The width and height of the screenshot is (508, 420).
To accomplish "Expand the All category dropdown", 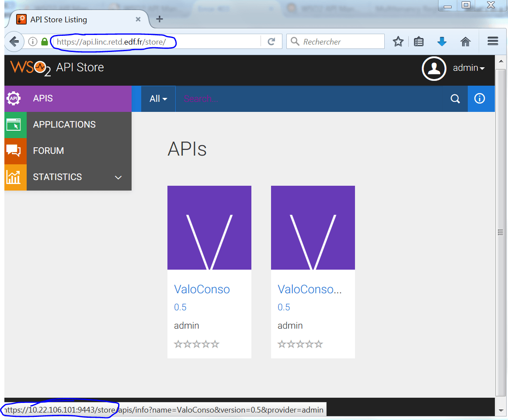I will pyautogui.click(x=158, y=99).
